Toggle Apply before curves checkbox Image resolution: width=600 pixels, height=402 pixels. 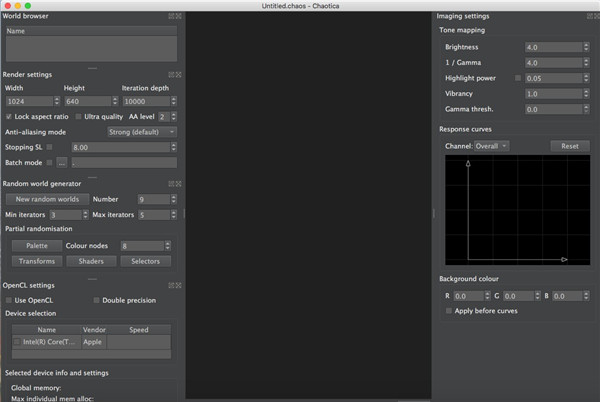[449, 311]
